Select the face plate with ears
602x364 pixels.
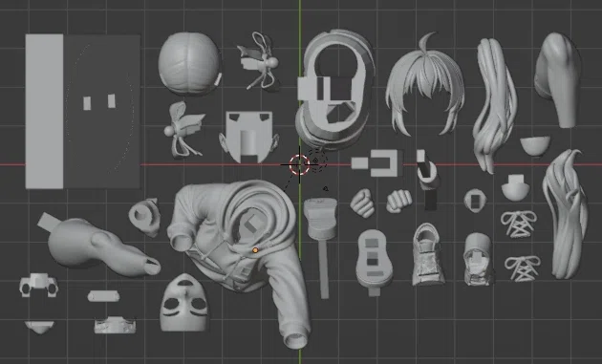pos(248,137)
